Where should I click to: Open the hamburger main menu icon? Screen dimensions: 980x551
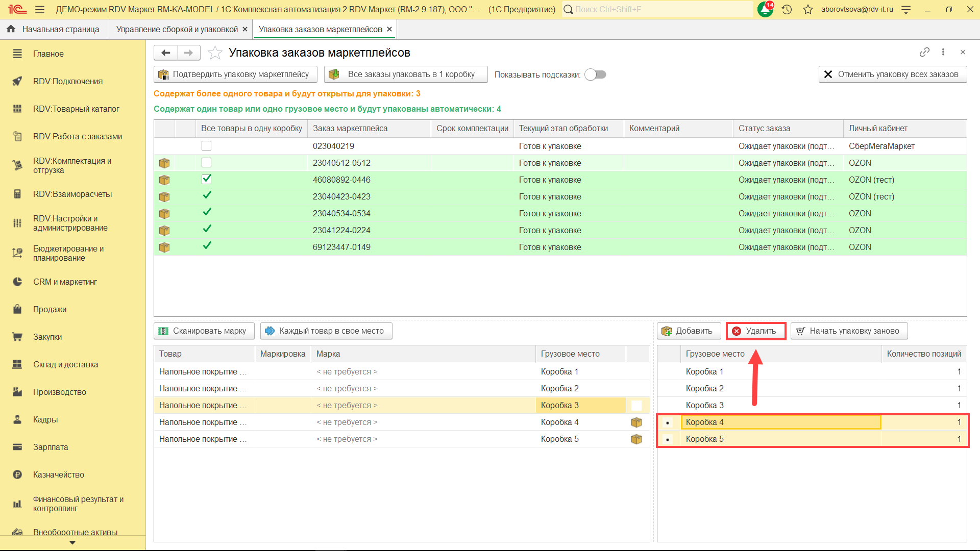(40, 9)
